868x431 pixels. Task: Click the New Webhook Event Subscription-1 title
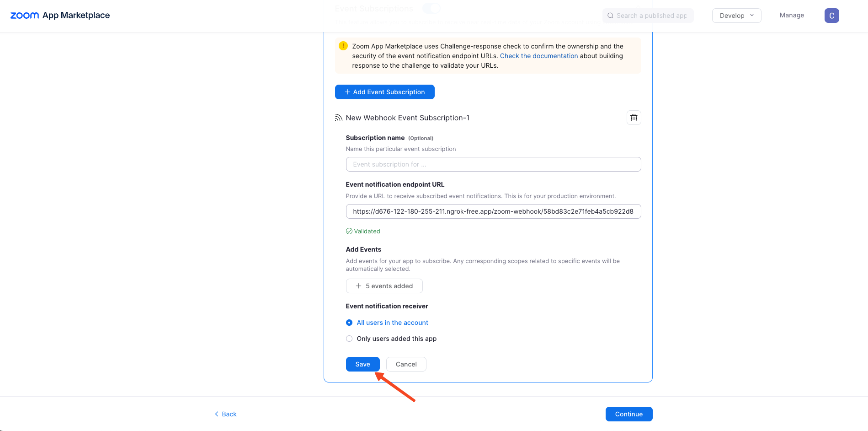pyautogui.click(x=407, y=118)
